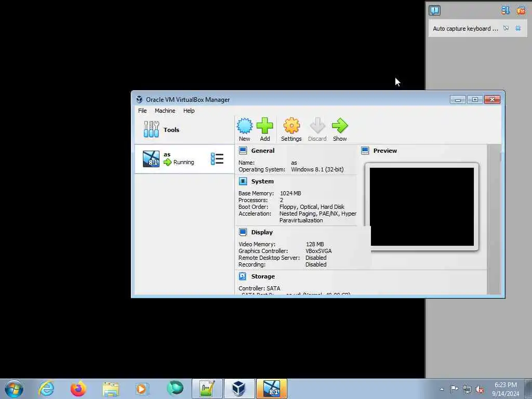Open Internet Explorer from the taskbar
The height and width of the screenshot is (399, 532).
pyautogui.click(x=46, y=389)
